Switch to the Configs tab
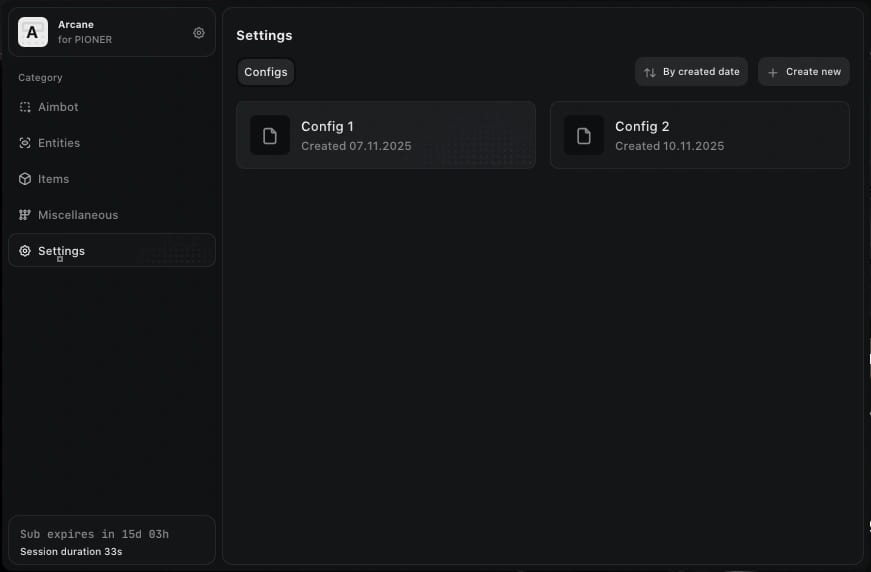 click(x=266, y=72)
